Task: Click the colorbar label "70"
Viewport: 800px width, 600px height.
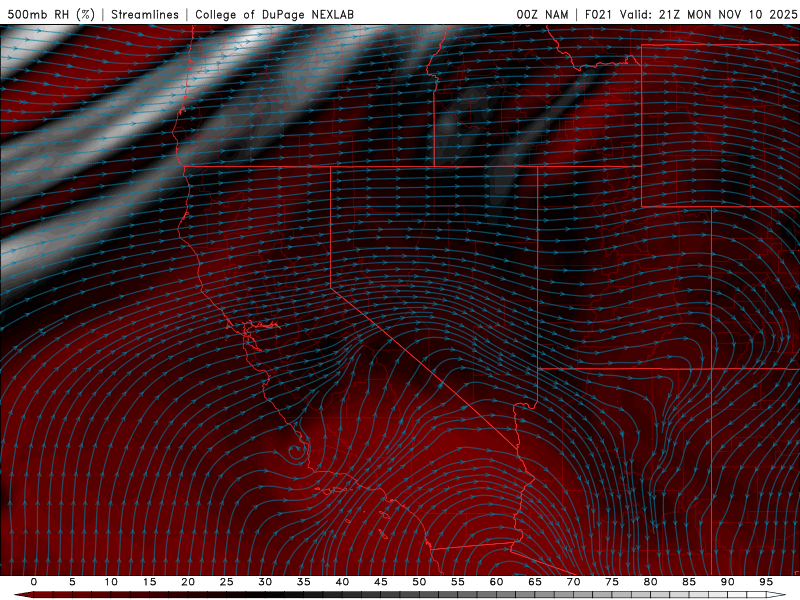Action: (x=573, y=582)
